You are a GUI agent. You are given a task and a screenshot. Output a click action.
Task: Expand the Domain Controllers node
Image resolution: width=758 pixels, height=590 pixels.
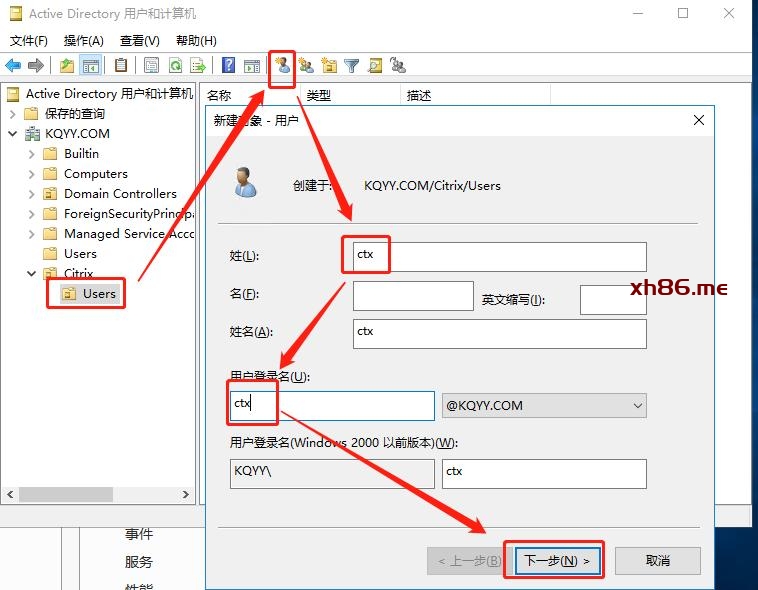click(32, 194)
